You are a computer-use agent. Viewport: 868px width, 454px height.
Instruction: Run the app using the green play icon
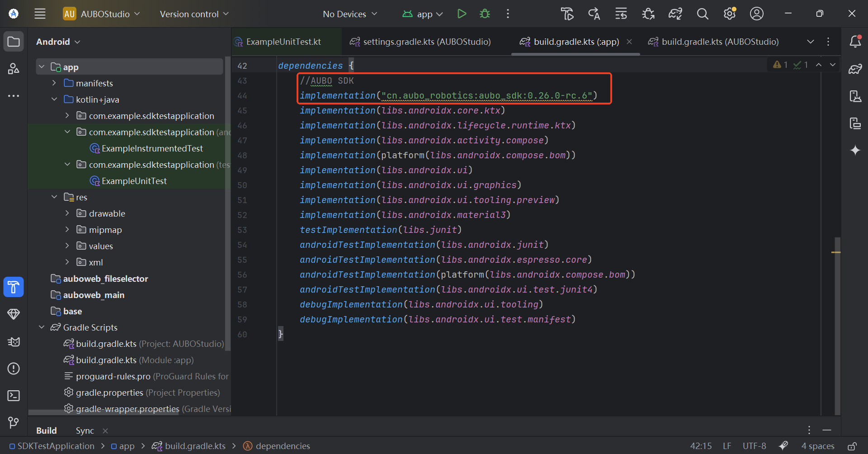(462, 14)
